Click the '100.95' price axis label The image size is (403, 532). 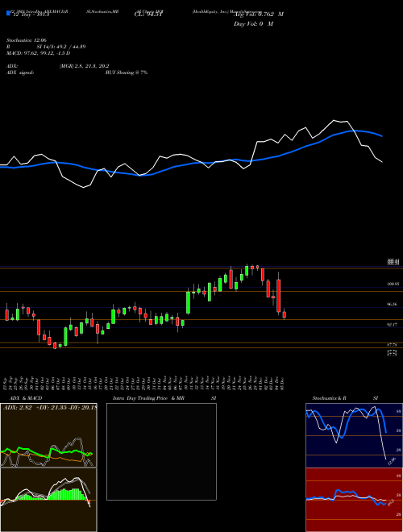coord(393,283)
